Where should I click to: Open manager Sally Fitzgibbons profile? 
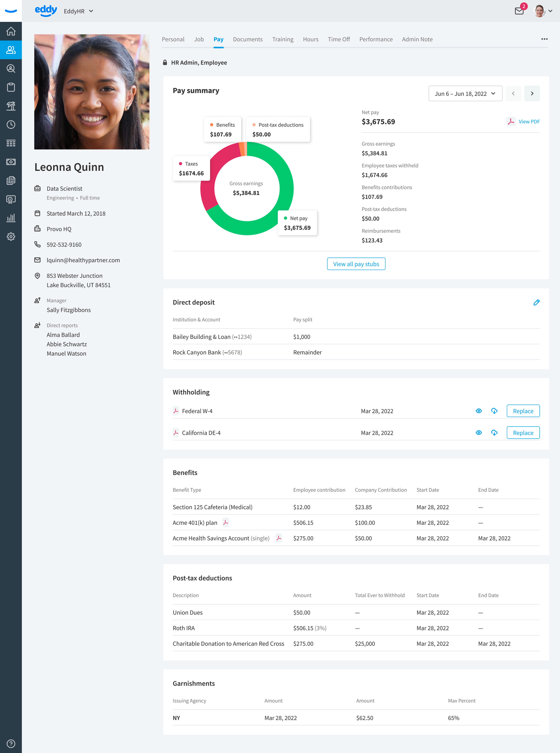point(69,310)
